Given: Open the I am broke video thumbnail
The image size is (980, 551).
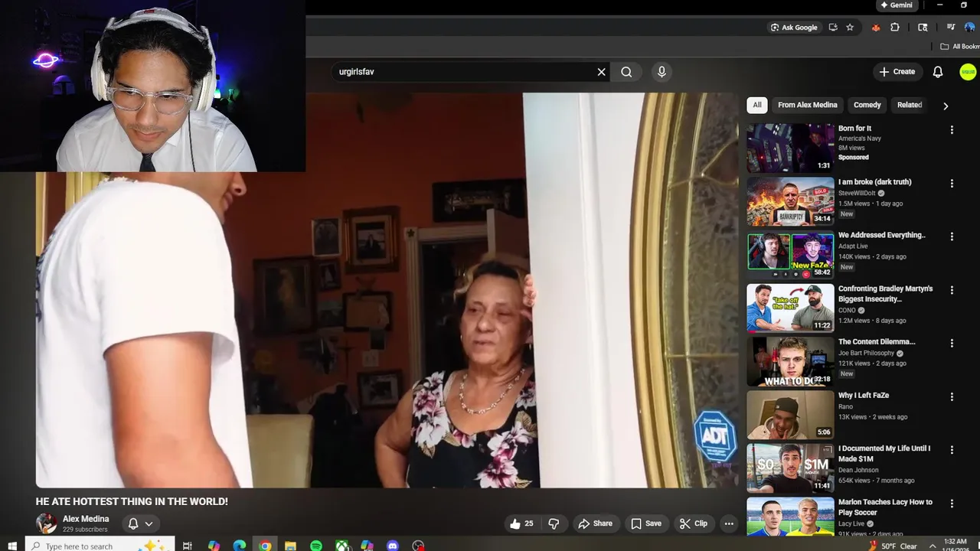Looking at the screenshot, I should click(x=790, y=201).
